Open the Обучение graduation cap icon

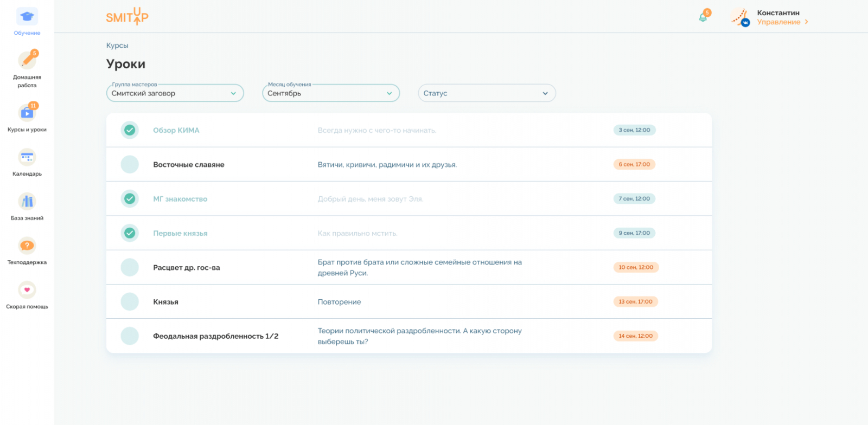(27, 17)
